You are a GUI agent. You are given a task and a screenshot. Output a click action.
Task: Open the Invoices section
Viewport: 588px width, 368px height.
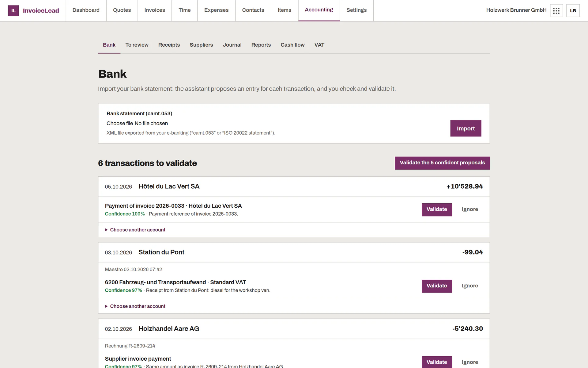click(155, 10)
